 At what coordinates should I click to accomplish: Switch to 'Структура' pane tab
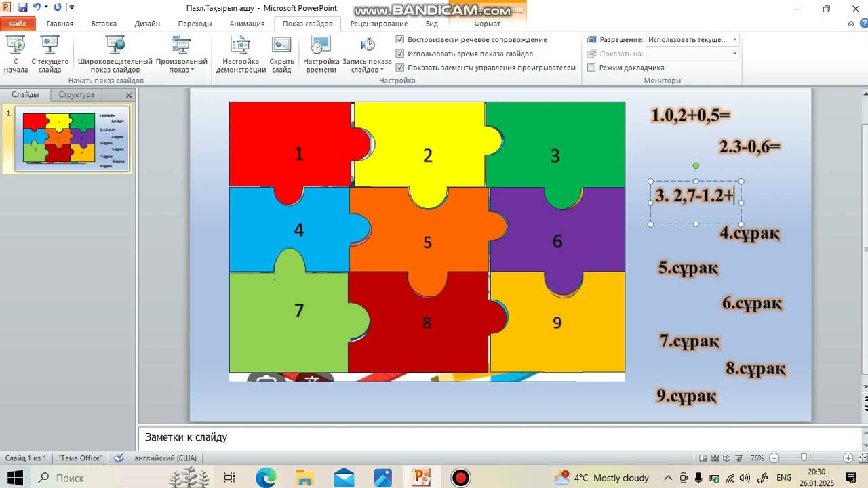click(77, 95)
